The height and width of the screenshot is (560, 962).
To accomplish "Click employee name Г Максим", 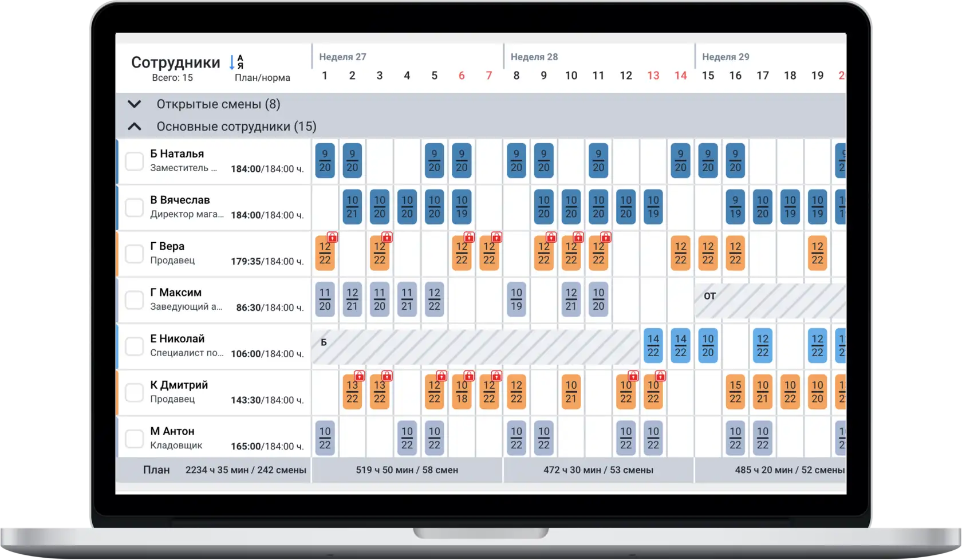I will tap(176, 293).
